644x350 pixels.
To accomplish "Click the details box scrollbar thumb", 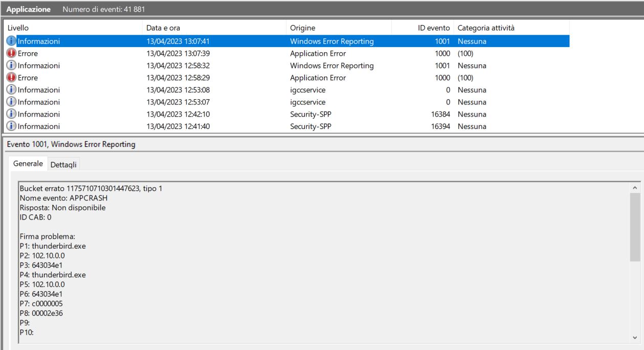I will coord(635,227).
